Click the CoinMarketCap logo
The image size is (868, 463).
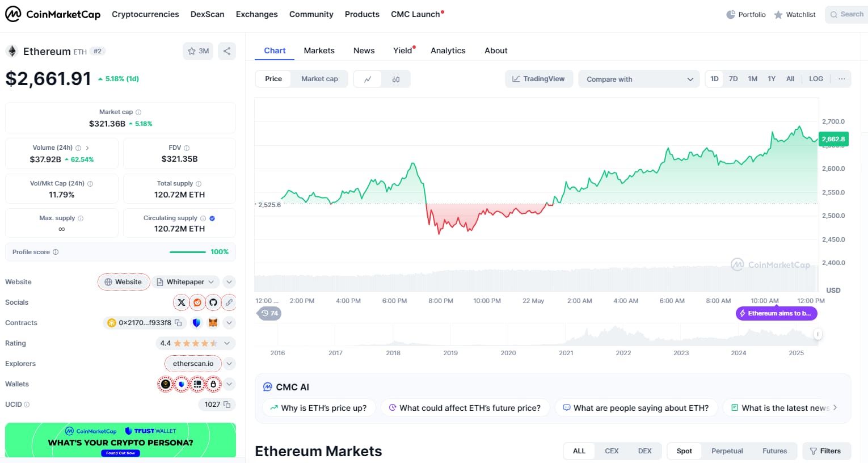coord(53,14)
